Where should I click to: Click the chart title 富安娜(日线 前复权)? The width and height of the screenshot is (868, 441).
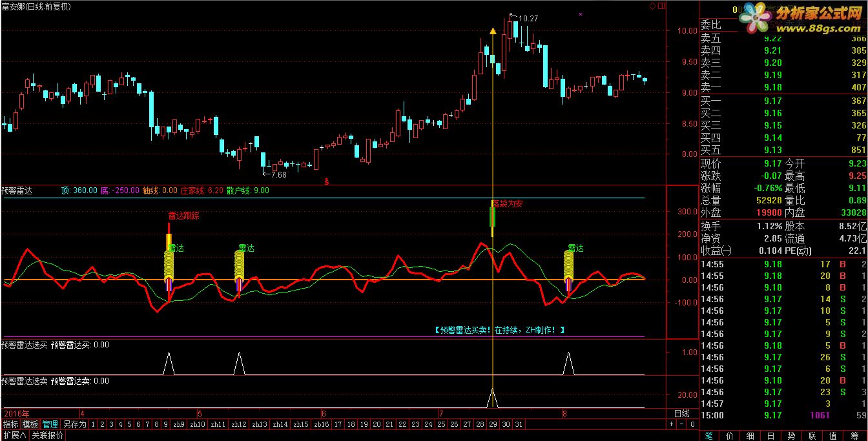(x=37, y=6)
